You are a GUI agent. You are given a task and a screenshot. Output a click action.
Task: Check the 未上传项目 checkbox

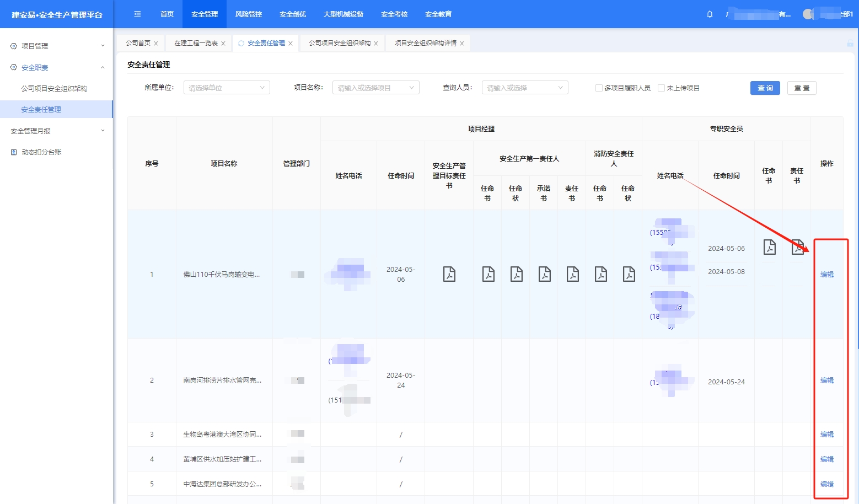pos(661,88)
